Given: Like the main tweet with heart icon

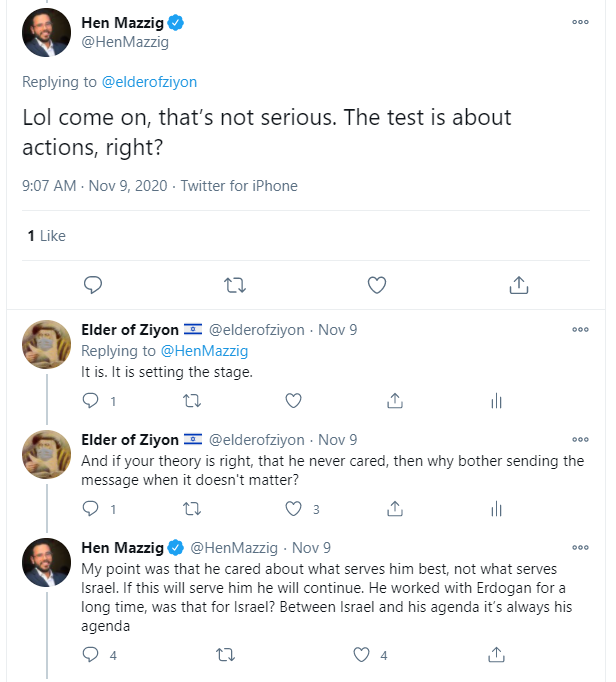Looking at the screenshot, I should point(377,285).
